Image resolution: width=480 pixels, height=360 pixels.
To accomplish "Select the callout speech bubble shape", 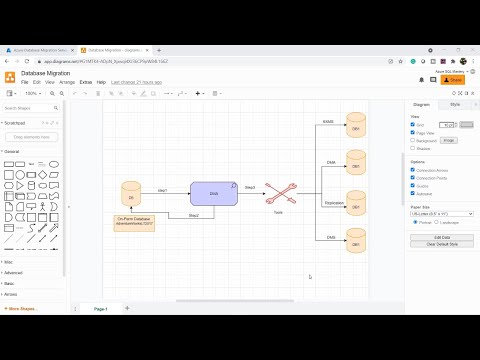I will click(31, 207).
